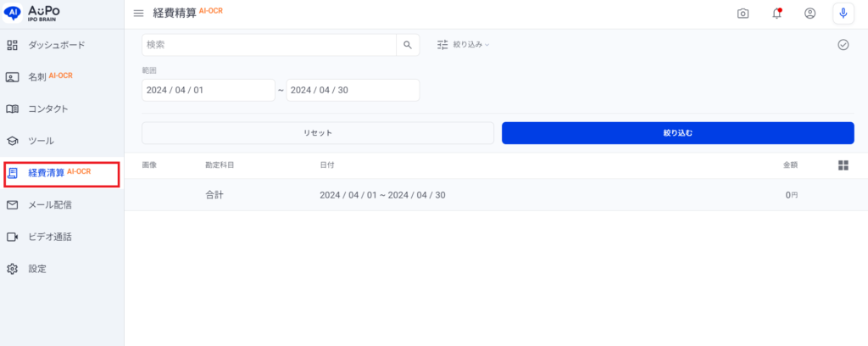Expand the 絞り込み filter dropdown

tap(464, 45)
